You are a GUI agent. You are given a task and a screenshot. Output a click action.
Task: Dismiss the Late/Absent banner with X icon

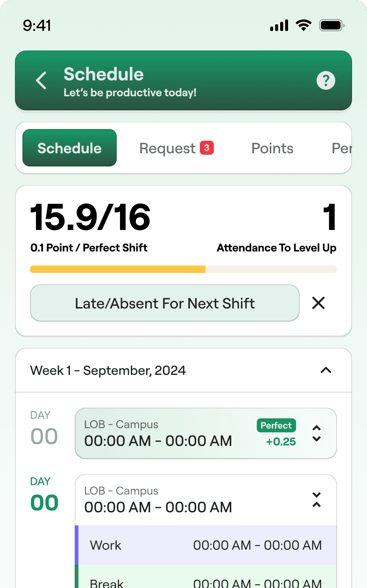pos(318,303)
